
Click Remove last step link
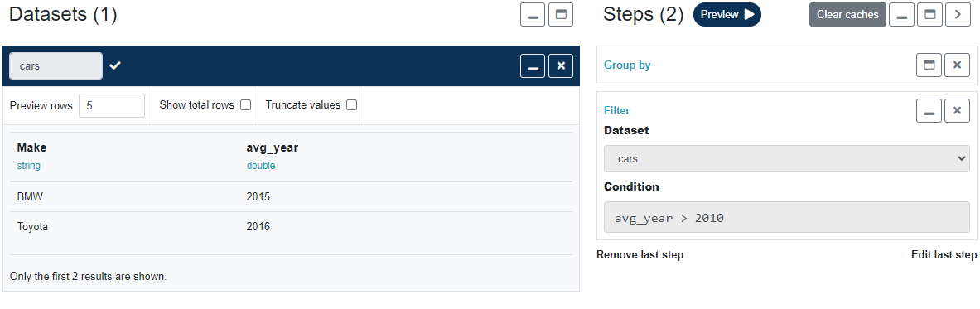point(640,254)
